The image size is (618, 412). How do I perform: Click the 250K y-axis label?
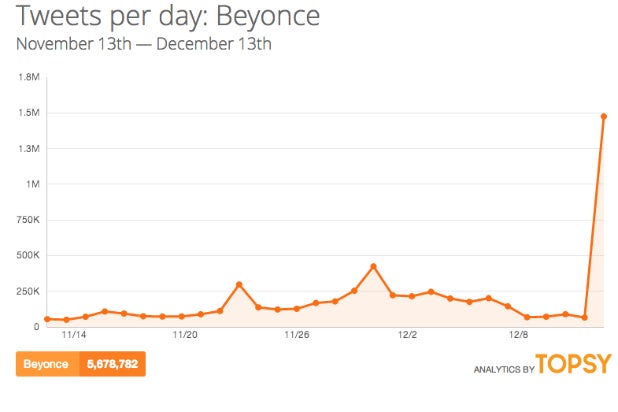point(28,291)
